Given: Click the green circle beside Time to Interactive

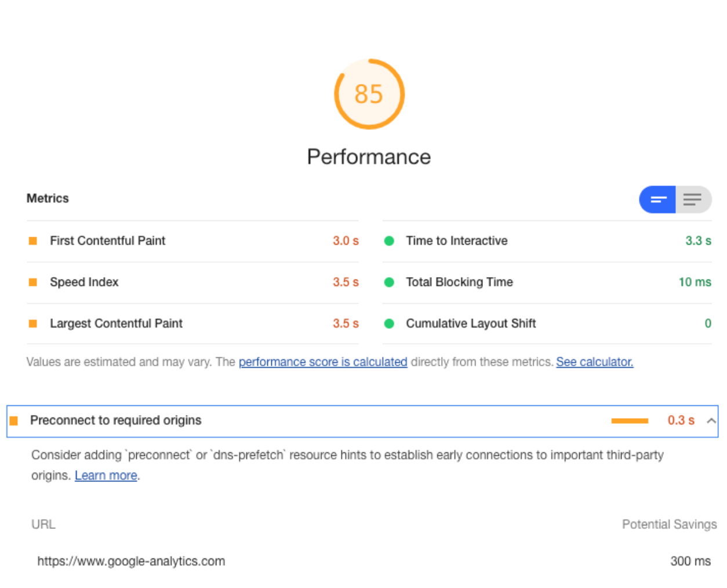Looking at the screenshot, I should click(389, 241).
